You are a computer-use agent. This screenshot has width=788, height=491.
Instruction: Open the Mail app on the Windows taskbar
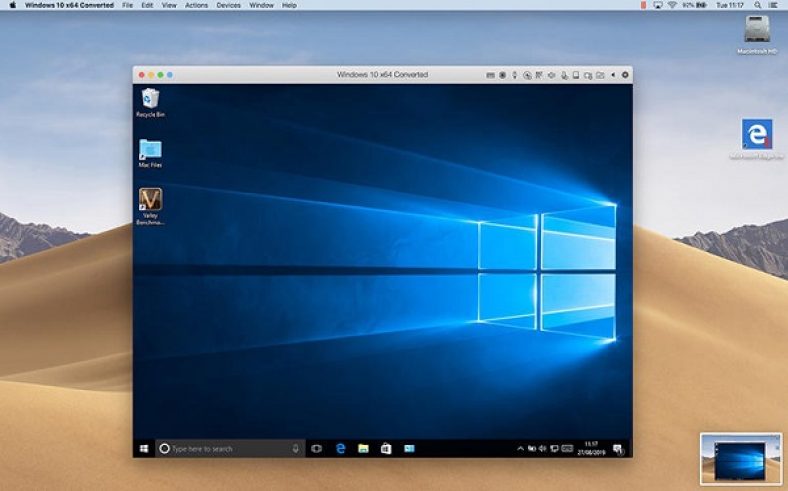pyautogui.click(x=409, y=448)
